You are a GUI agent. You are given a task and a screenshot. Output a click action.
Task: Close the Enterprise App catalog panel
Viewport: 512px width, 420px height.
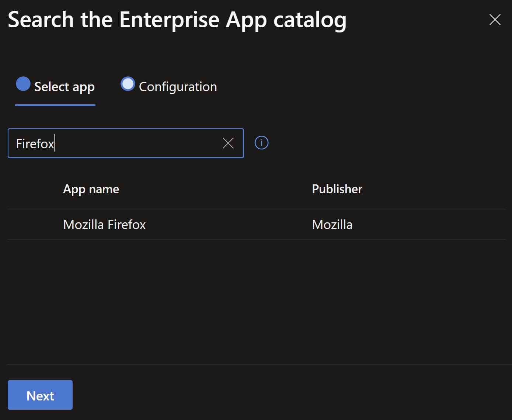(495, 20)
